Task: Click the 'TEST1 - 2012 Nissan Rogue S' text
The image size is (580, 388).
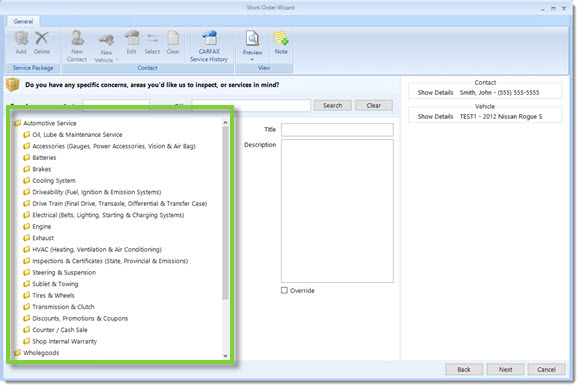Action: pyautogui.click(x=501, y=117)
